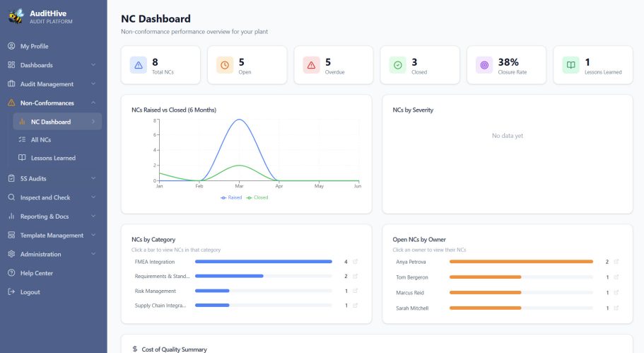Click the orange clock Open icon
644x353 pixels.
tap(225, 65)
